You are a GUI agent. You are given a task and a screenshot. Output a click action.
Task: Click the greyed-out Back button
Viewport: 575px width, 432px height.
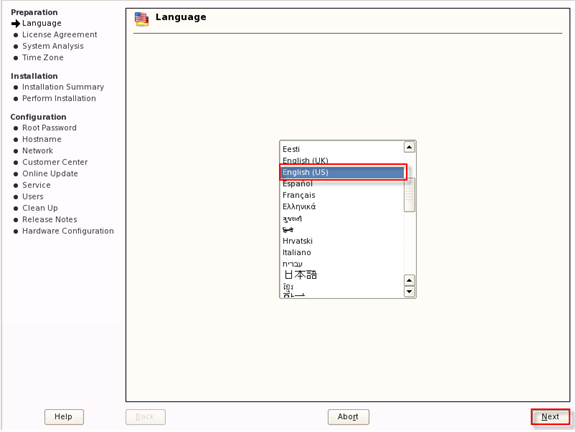click(145, 417)
